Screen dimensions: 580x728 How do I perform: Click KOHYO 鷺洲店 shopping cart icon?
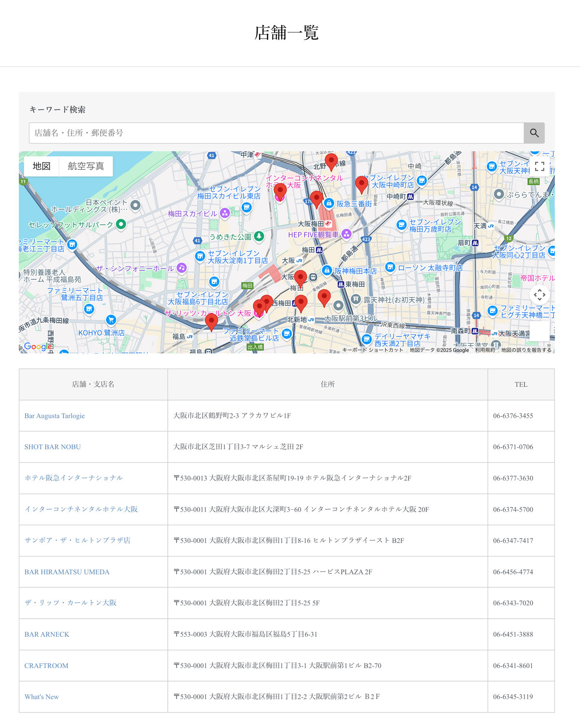coord(111,320)
